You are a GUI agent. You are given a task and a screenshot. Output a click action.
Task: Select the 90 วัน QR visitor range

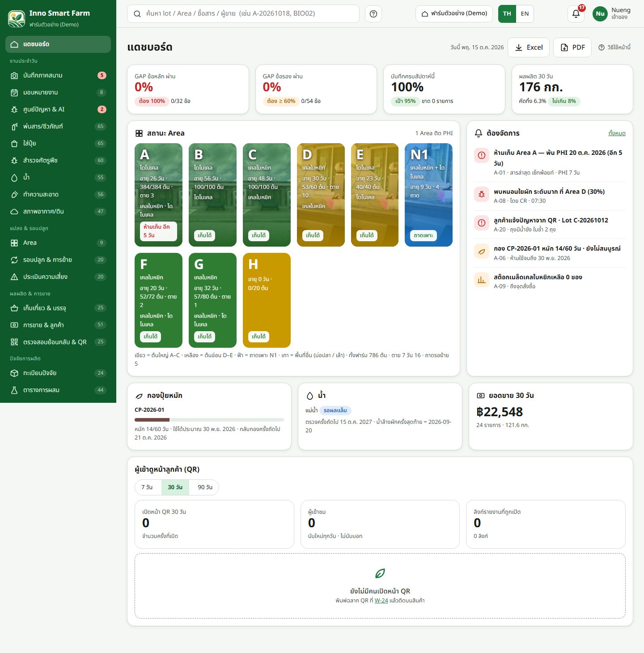[x=205, y=487]
